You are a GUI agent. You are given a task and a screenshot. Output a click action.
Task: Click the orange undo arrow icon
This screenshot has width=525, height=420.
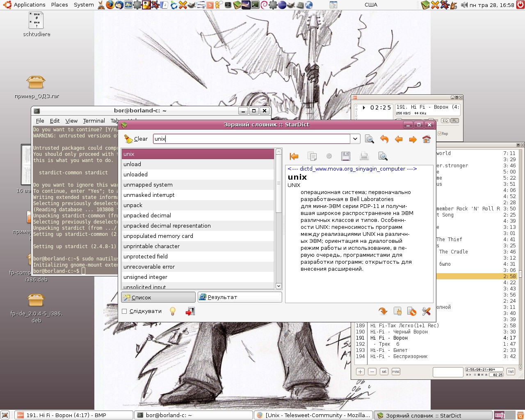pos(384,139)
